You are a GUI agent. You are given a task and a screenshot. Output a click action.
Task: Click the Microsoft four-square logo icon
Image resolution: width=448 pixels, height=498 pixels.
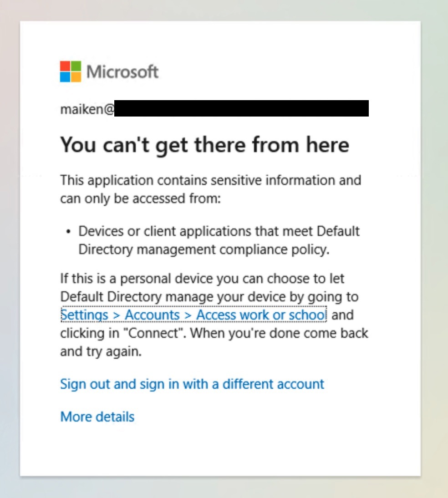(71, 71)
